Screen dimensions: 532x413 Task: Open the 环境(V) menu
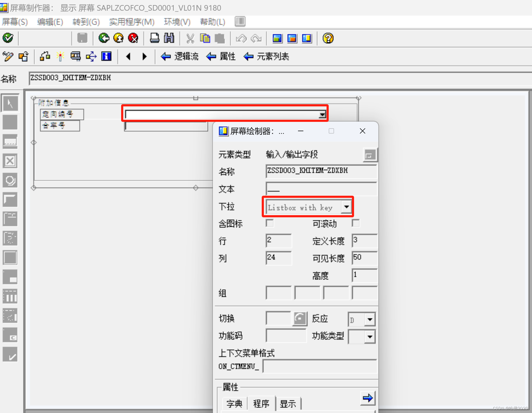click(177, 22)
